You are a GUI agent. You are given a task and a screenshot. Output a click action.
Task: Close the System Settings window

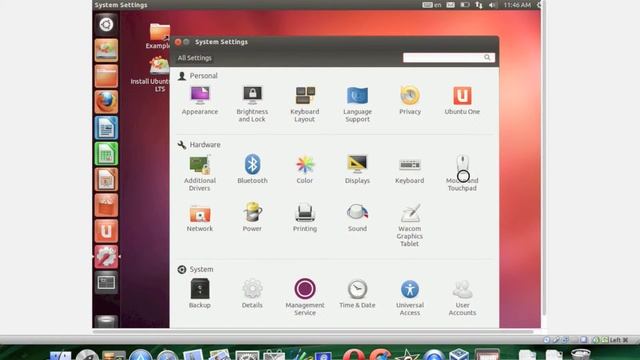click(178, 42)
